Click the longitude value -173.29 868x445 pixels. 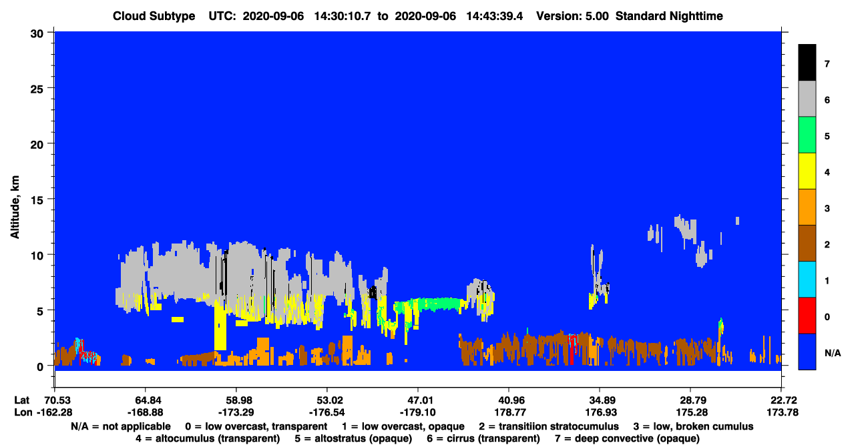coord(236,413)
